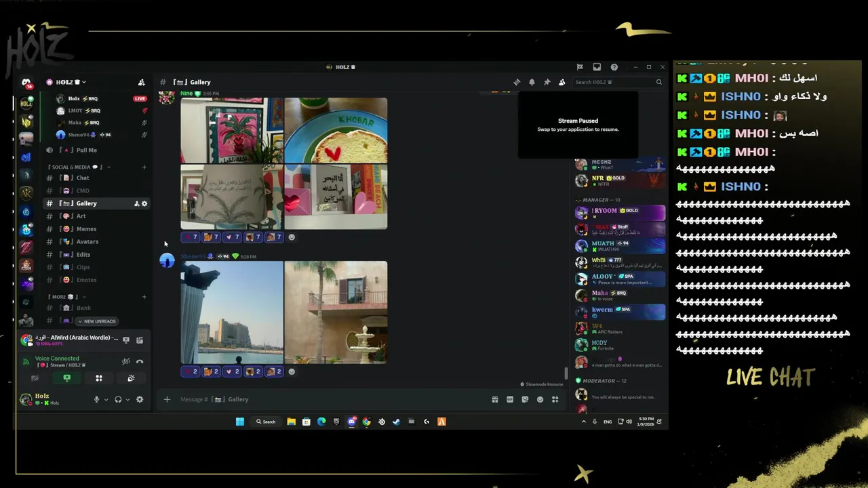
Task: Open Apps launcher in message bar
Action: 555,399
